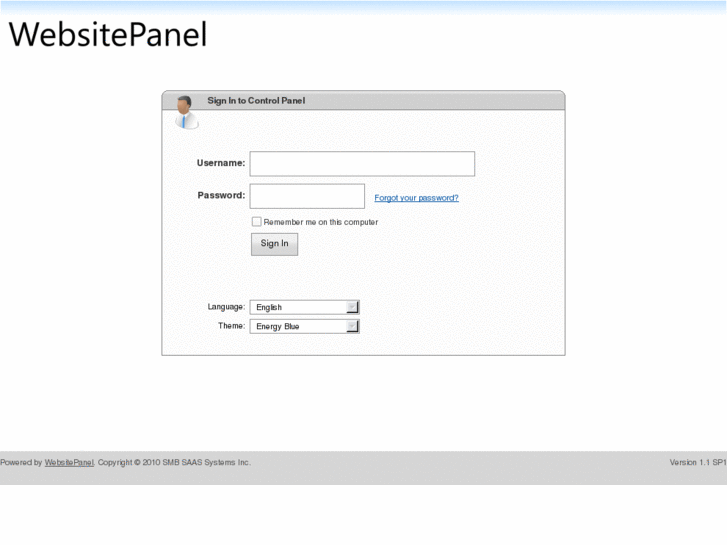
Task: Focus the Password input field
Action: pos(307,196)
